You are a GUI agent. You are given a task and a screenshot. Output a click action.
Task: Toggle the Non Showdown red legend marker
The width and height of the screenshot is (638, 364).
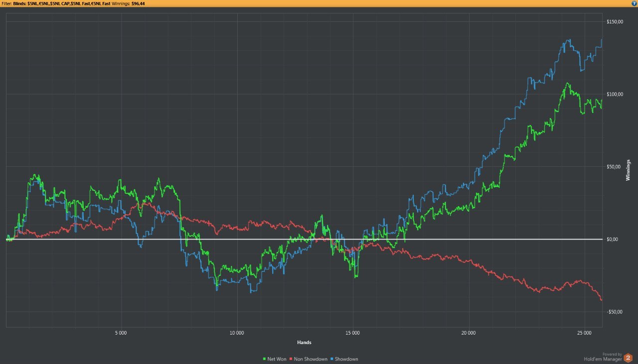[291, 359]
